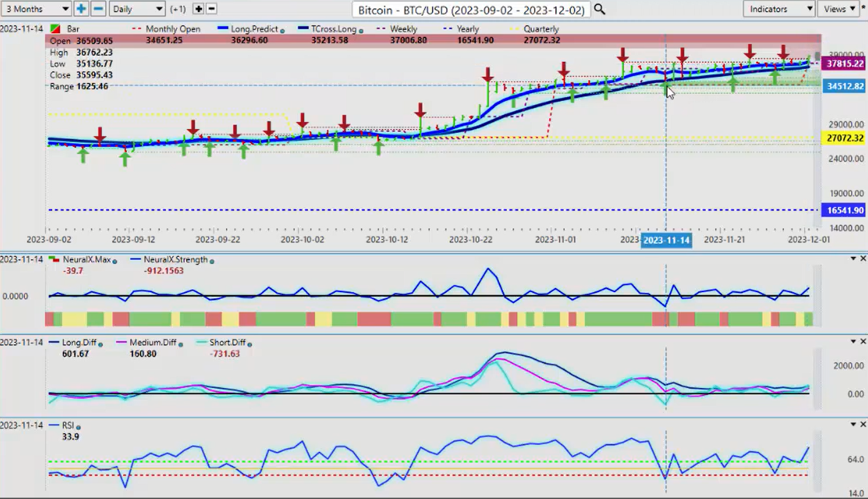Click the 39000.00 price axis label

(846, 55)
